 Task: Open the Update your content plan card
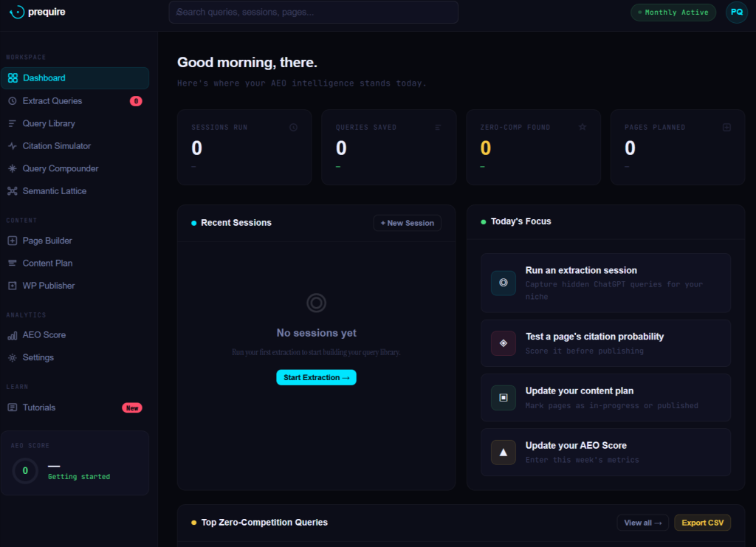coord(605,398)
